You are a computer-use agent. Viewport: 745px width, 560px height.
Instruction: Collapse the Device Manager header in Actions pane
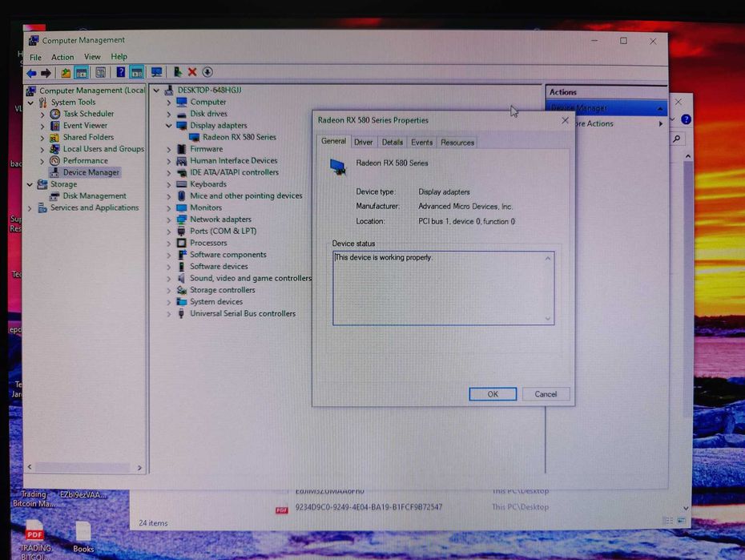pos(660,109)
